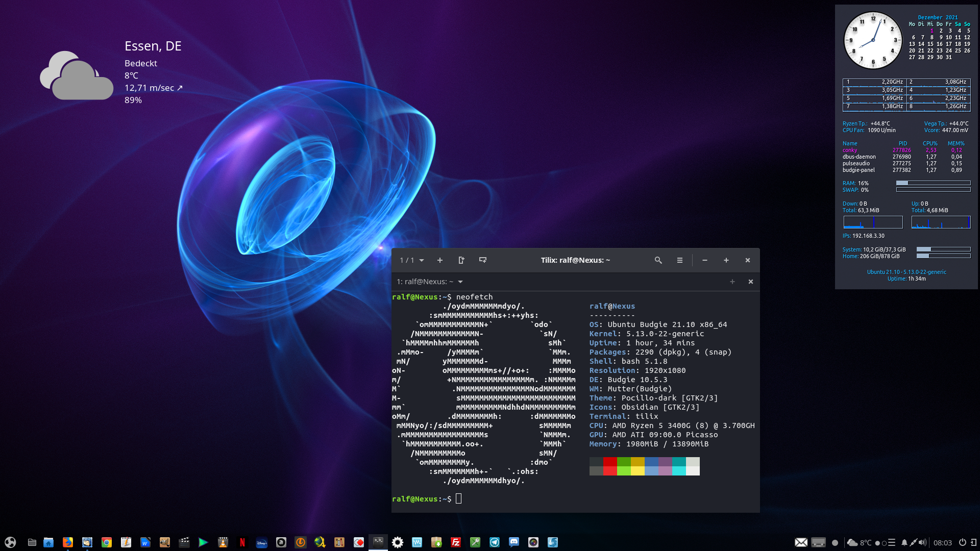Expand the '1: ralf@Nexus: ~' terminal dropdown
The width and height of the screenshot is (980, 551).
pos(460,282)
